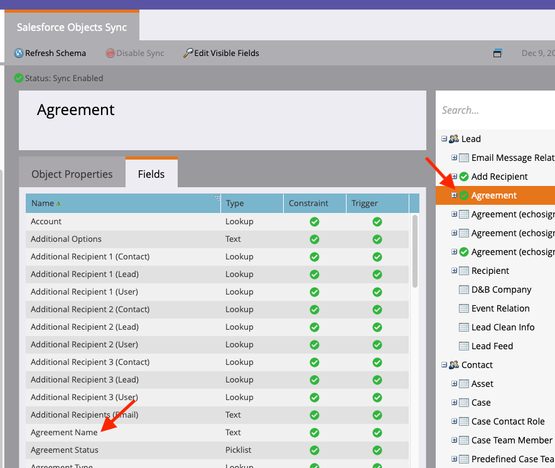
Task: Click the Disable Sync red icon
Action: (x=110, y=53)
